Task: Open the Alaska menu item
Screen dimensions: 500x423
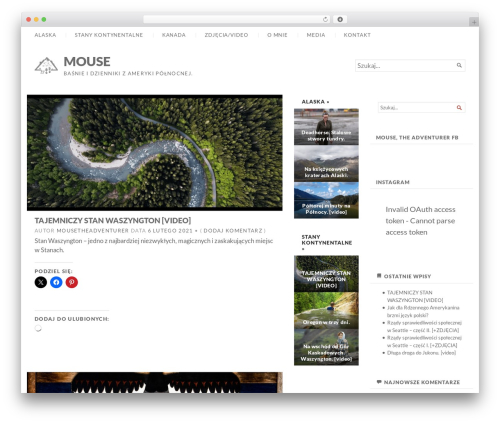Action: pyautogui.click(x=45, y=35)
